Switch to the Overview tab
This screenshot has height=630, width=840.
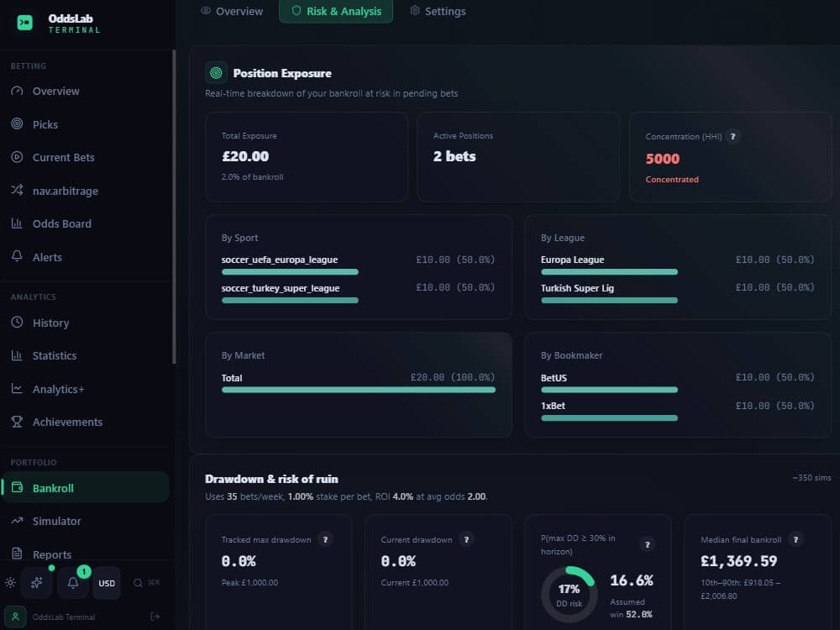click(x=231, y=11)
